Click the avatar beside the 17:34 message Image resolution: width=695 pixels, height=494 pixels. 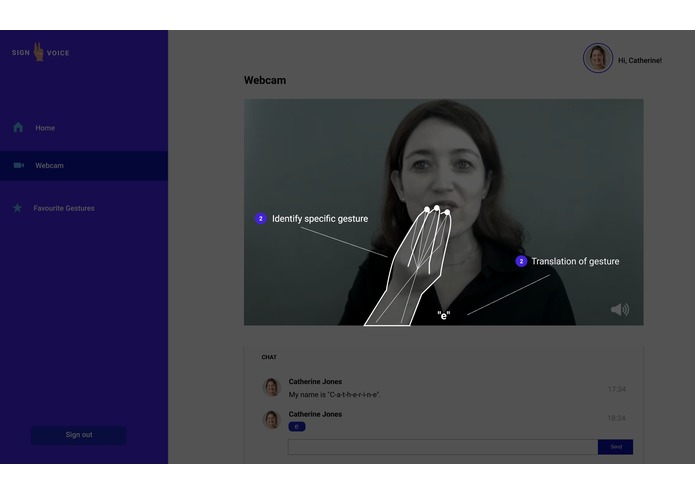tap(271, 387)
